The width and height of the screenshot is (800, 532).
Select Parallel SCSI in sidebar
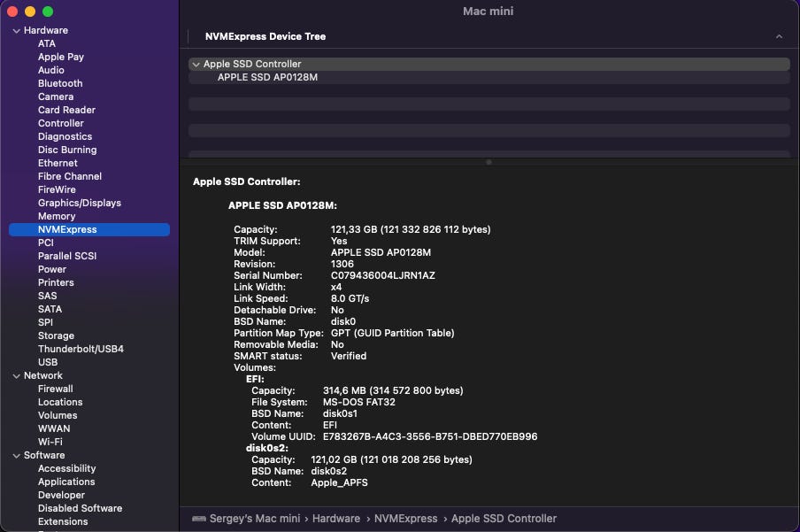pyautogui.click(x=67, y=257)
